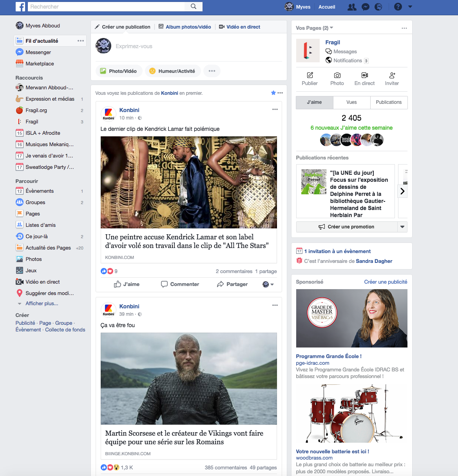Open dropdown beside Créer une promotion

(402, 227)
